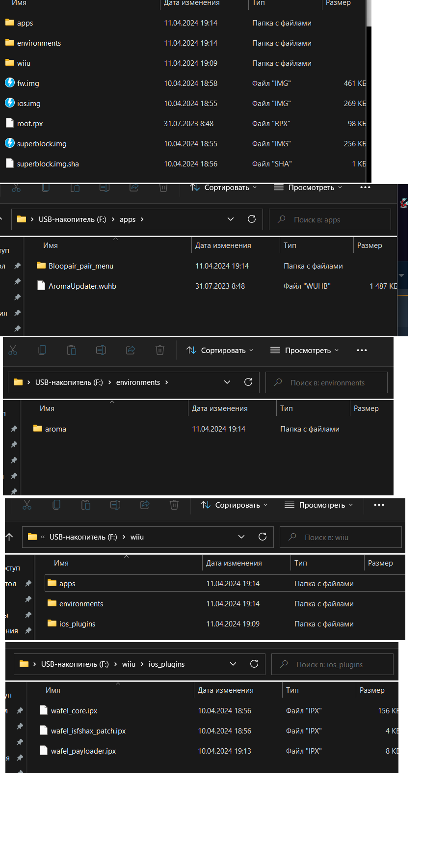Open Сортировать dropdown in apps window

coord(223,187)
